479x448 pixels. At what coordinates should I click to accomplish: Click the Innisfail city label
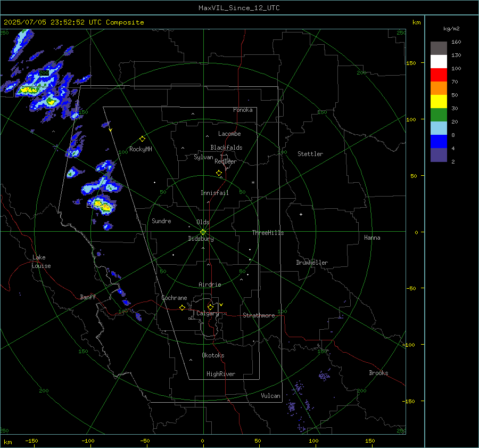pos(214,193)
